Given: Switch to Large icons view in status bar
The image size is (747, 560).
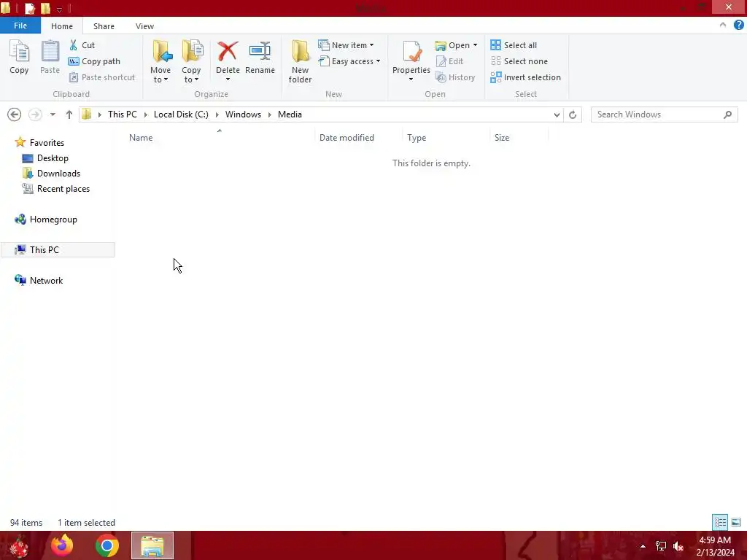Looking at the screenshot, I should 735,522.
